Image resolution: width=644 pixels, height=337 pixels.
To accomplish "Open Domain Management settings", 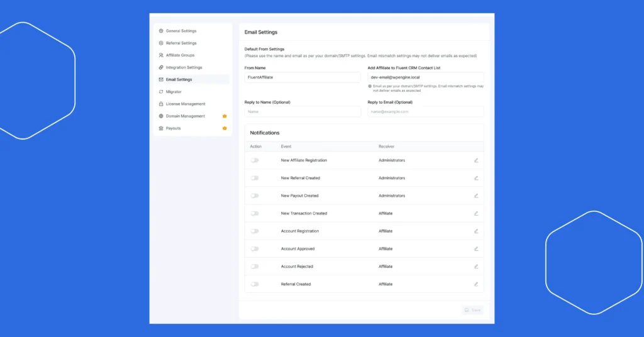I will click(x=192, y=116).
